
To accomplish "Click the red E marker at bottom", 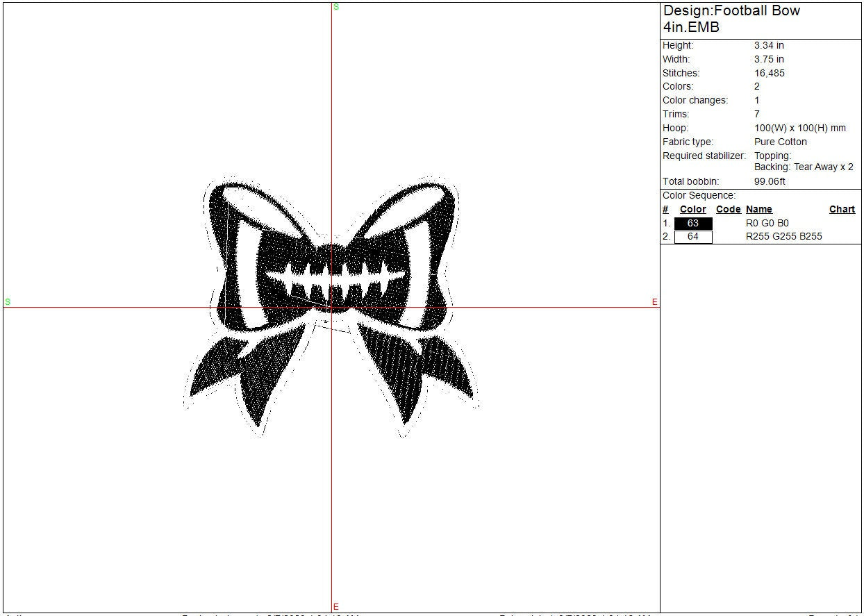I will click(x=336, y=607).
